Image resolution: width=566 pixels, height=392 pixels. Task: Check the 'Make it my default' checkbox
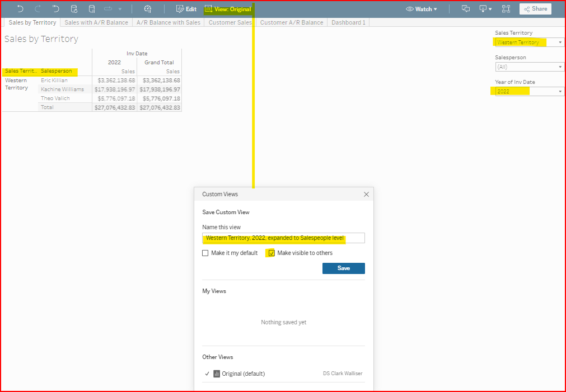(x=205, y=253)
